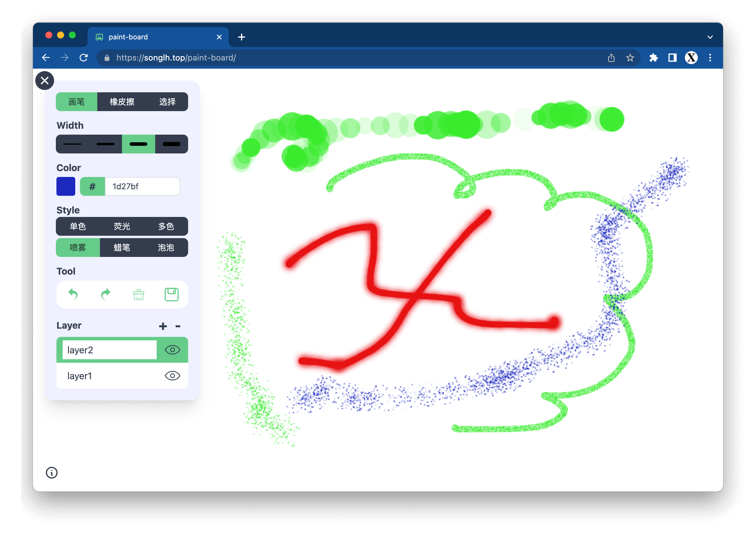Viewport: 756px width, 535px height.
Task: Open the browser three-dot menu
Action: coord(710,58)
